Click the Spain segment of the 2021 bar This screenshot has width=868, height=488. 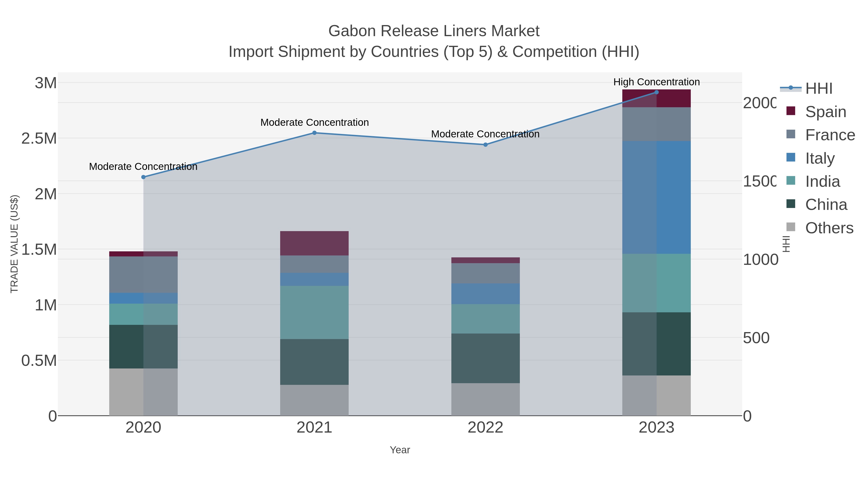(314, 243)
